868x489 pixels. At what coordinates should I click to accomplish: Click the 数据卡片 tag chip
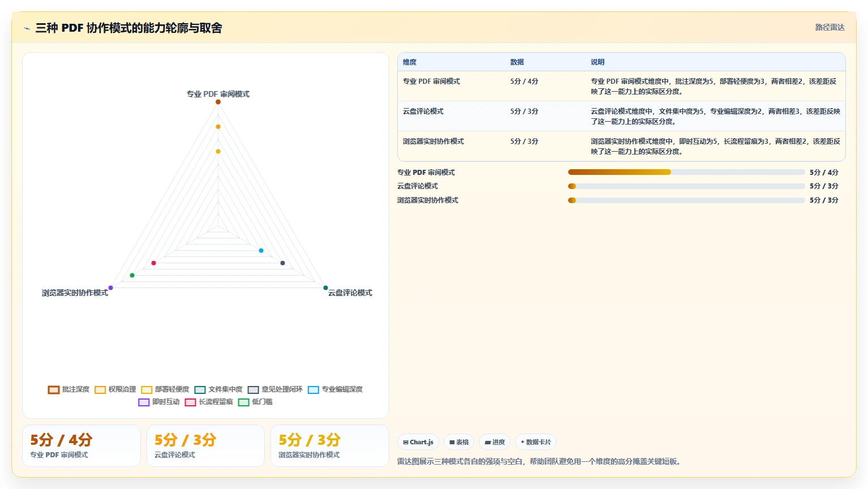[x=536, y=442]
